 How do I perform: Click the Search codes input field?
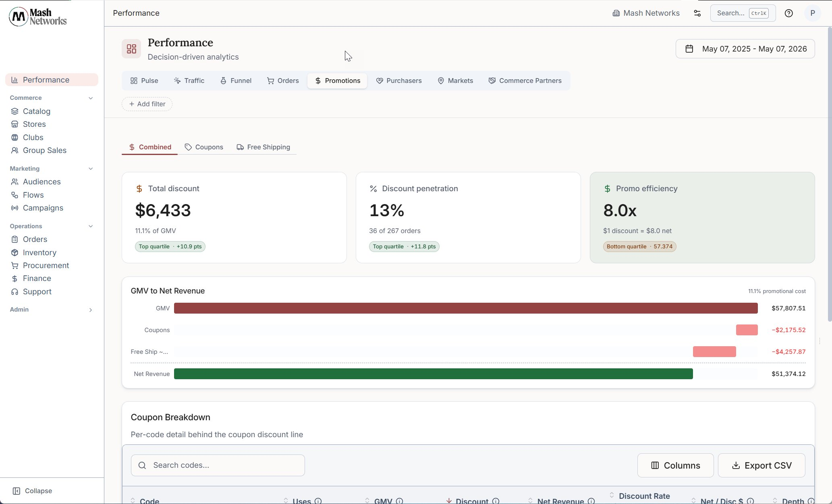coord(218,465)
